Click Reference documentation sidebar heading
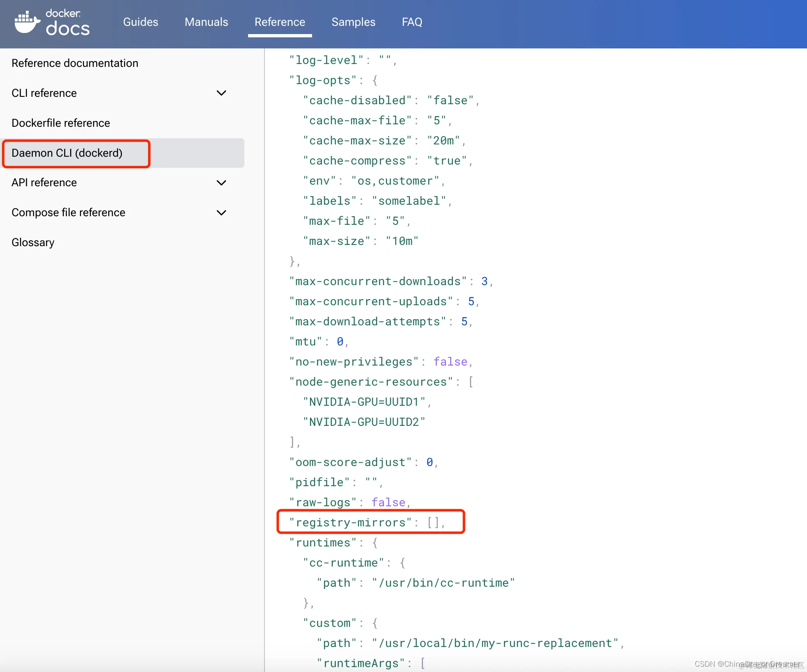Image resolution: width=807 pixels, height=672 pixels. point(75,63)
